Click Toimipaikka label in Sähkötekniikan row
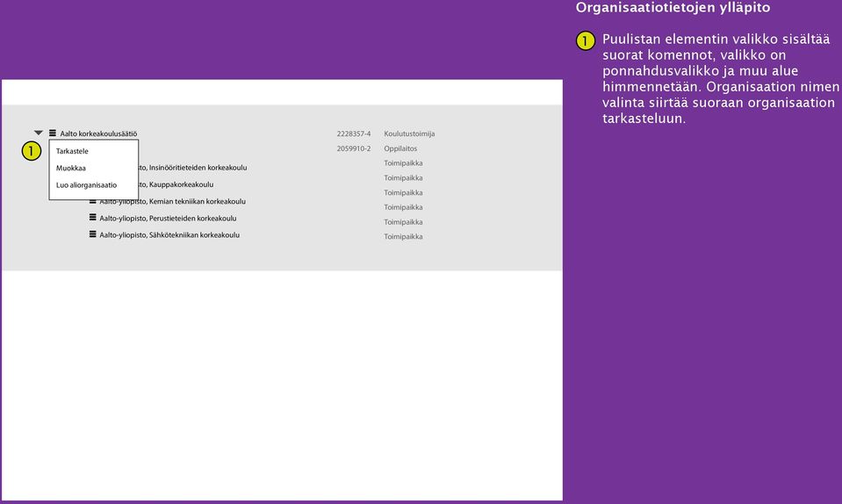Viewport: 842px width, 504px height. click(403, 236)
